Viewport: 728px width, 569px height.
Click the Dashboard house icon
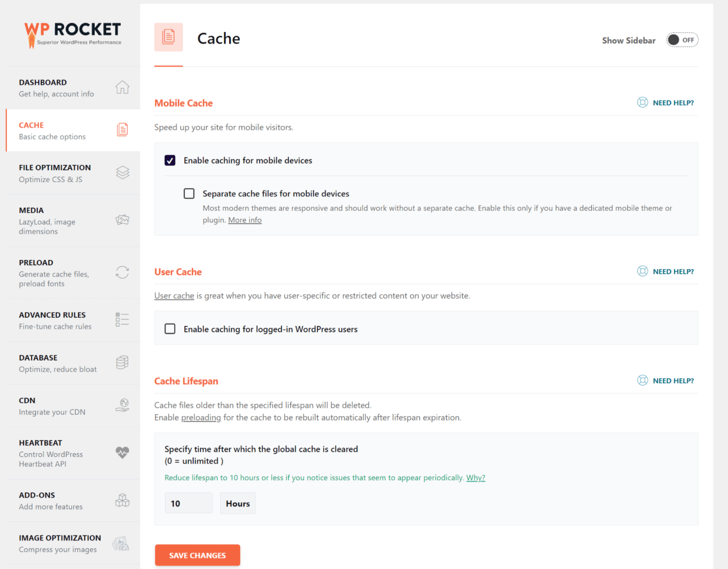[122, 87]
